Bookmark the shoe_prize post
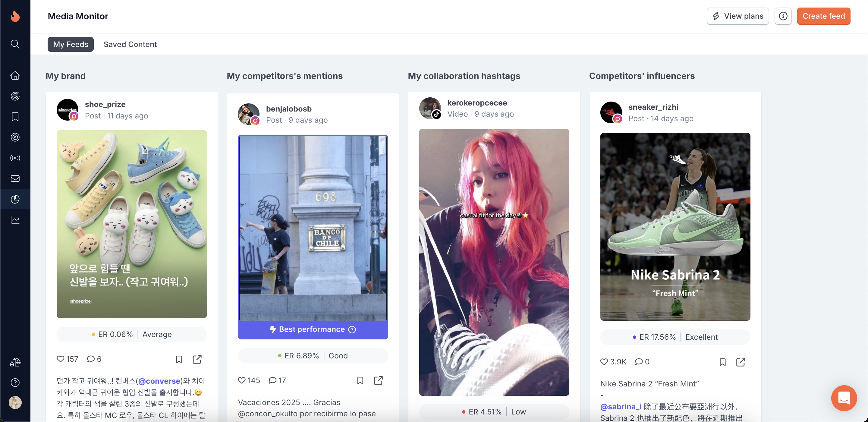This screenshot has height=422, width=868. point(179,359)
